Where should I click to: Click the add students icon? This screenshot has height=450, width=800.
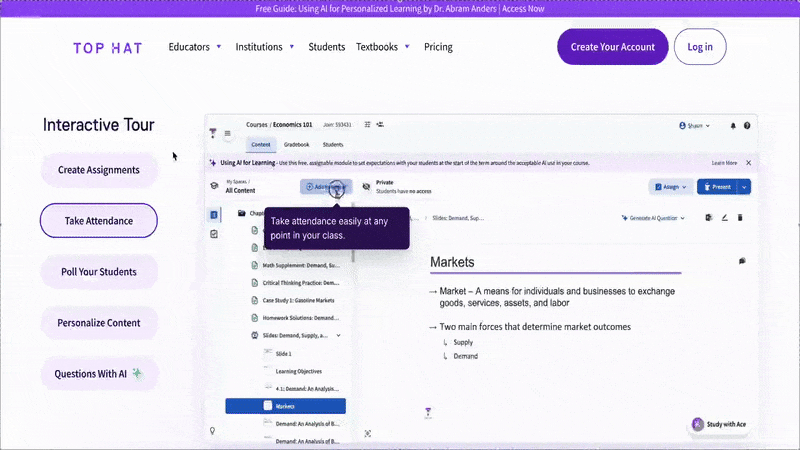380,124
